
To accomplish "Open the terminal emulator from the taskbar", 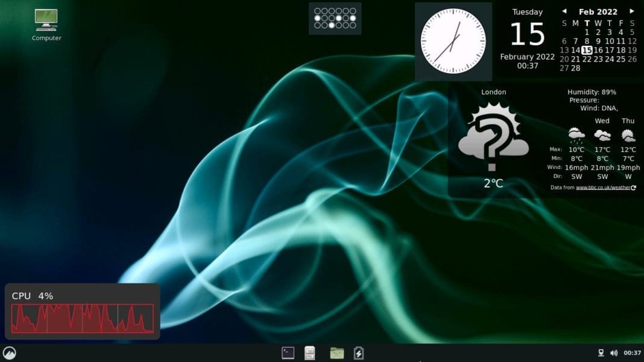I will [x=288, y=353].
